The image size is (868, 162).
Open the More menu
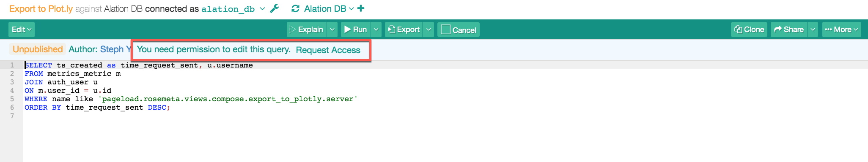[x=841, y=30]
